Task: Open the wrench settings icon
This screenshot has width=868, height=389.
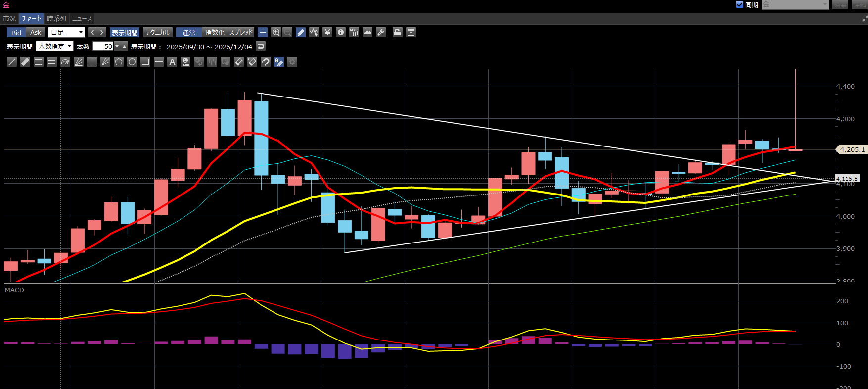Action: 381,32
